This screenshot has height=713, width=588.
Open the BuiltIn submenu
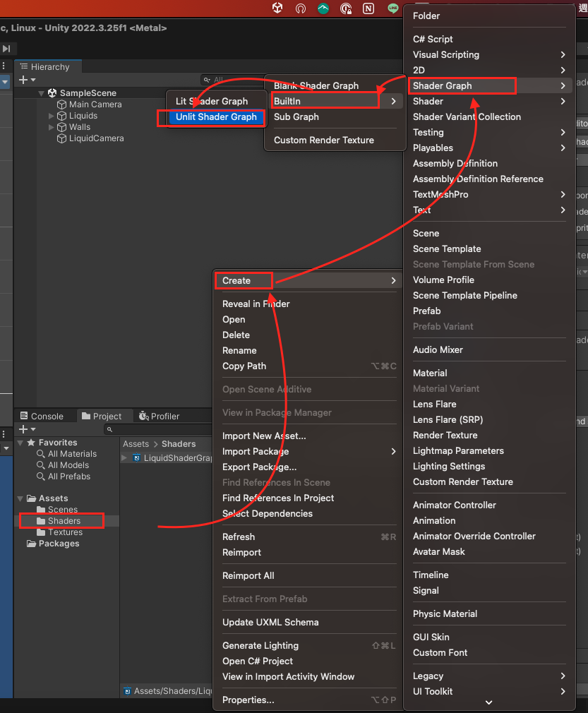tap(335, 102)
